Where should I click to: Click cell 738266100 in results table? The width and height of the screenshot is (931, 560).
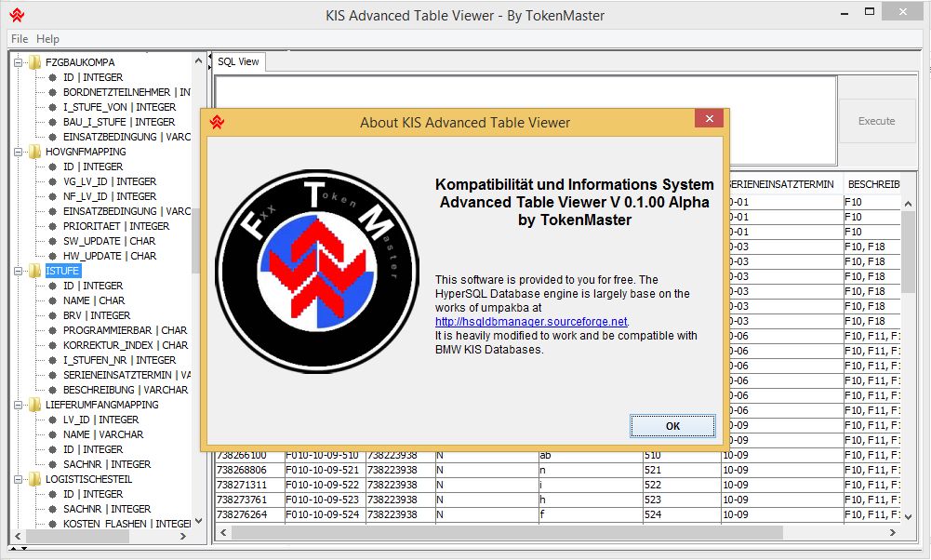pyautogui.click(x=249, y=456)
